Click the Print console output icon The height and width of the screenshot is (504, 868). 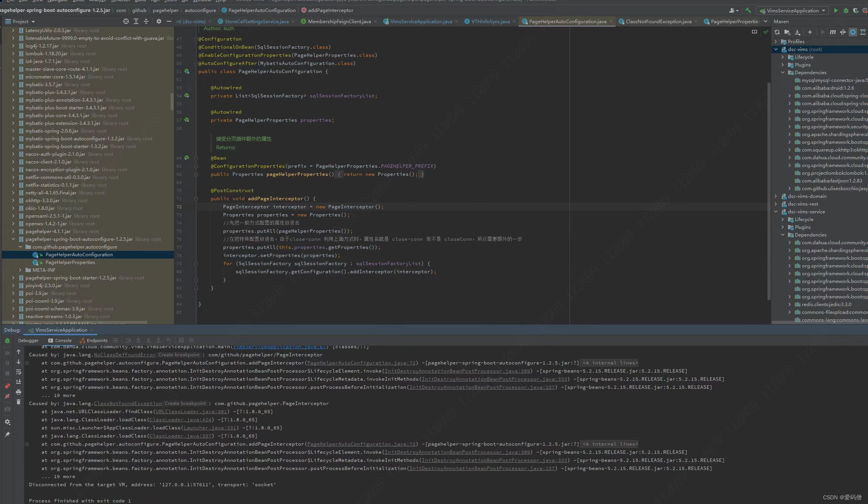click(x=18, y=392)
